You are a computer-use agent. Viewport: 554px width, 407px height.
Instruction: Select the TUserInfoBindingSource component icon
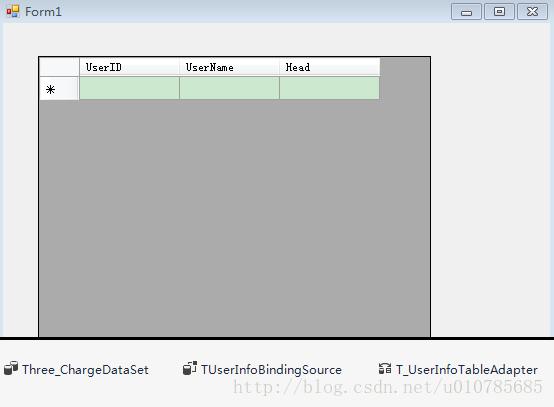(190, 368)
